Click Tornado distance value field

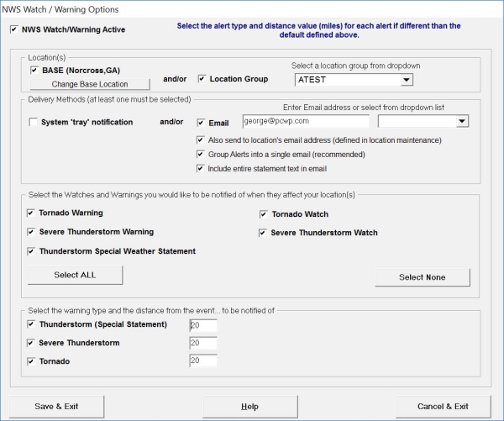coord(203,360)
